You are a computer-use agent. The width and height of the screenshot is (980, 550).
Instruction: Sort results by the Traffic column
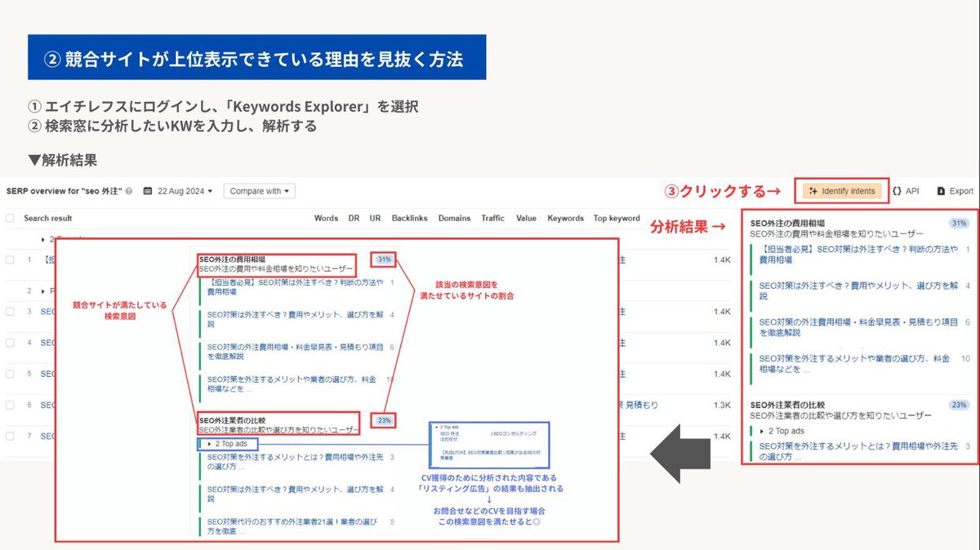click(492, 218)
